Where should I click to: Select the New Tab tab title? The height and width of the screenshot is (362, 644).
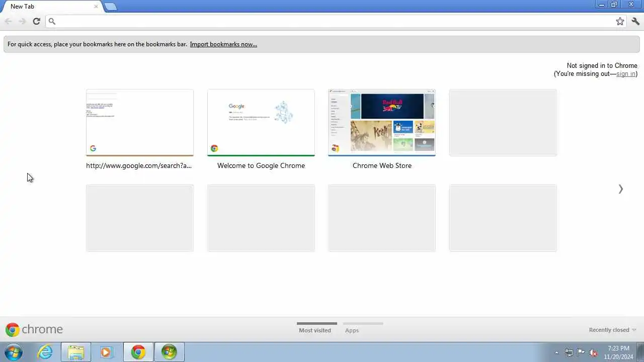click(x=22, y=7)
